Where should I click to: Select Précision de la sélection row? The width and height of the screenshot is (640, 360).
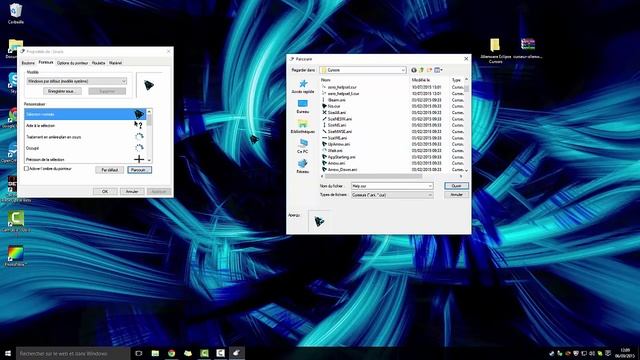pyautogui.click(x=85, y=159)
